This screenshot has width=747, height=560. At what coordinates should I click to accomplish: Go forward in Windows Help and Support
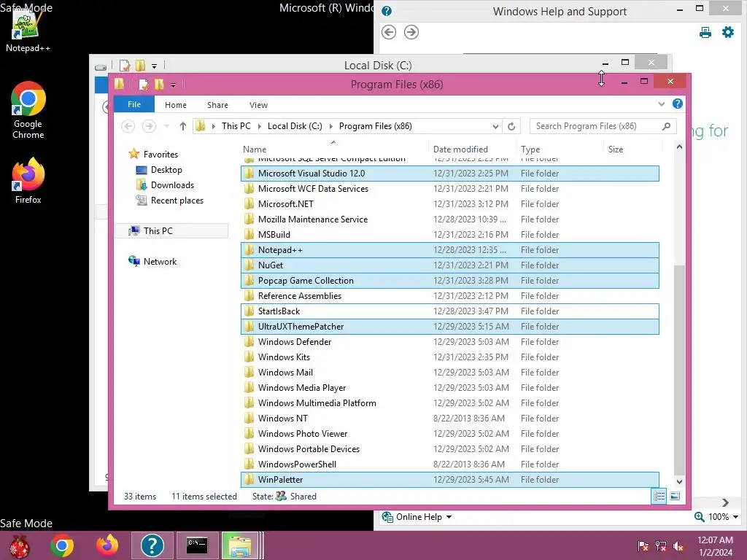click(x=411, y=32)
